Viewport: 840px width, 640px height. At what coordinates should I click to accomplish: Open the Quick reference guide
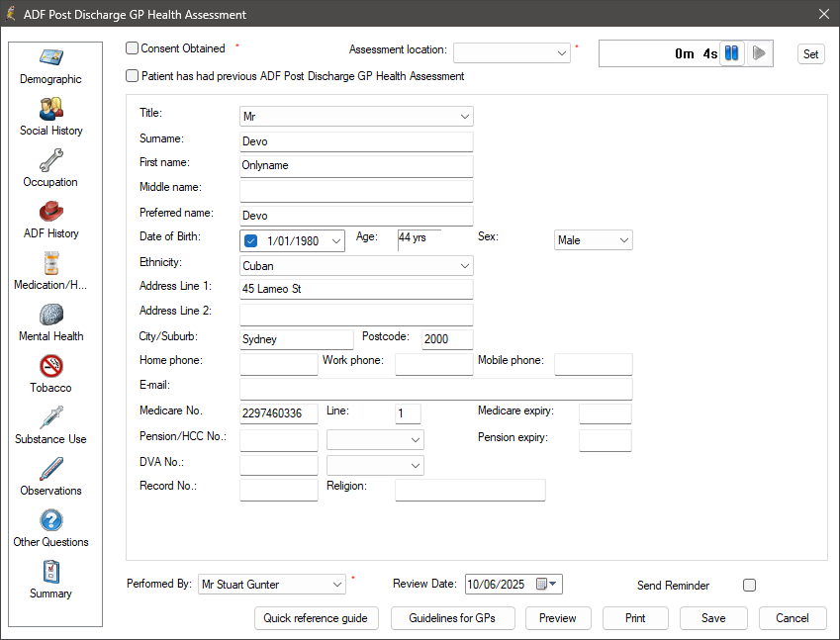(x=316, y=618)
